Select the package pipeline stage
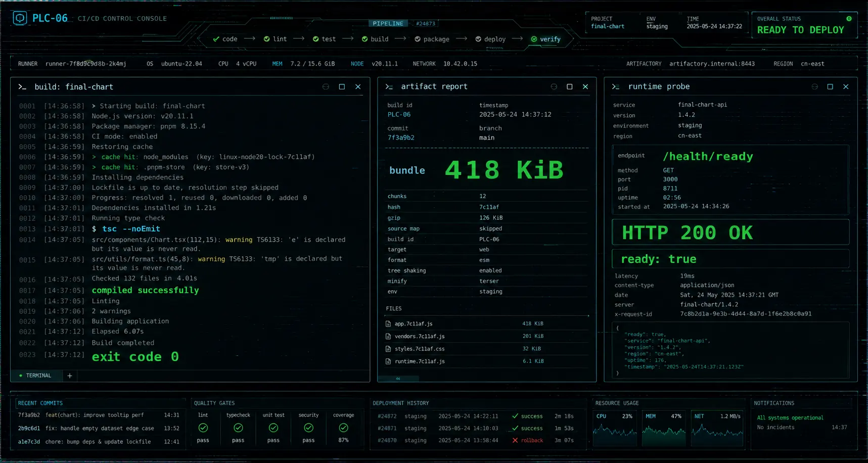This screenshot has width=868, height=463. 432,39
